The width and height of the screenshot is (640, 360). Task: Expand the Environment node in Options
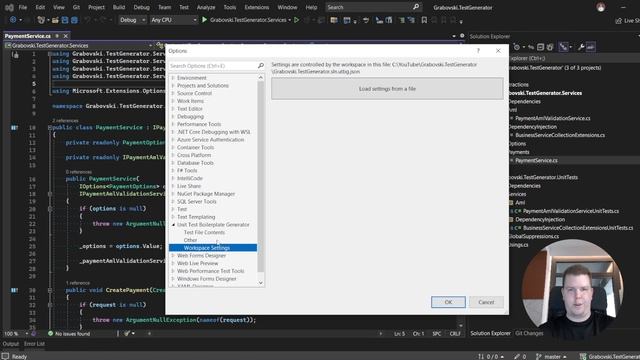tap(173, 78)
